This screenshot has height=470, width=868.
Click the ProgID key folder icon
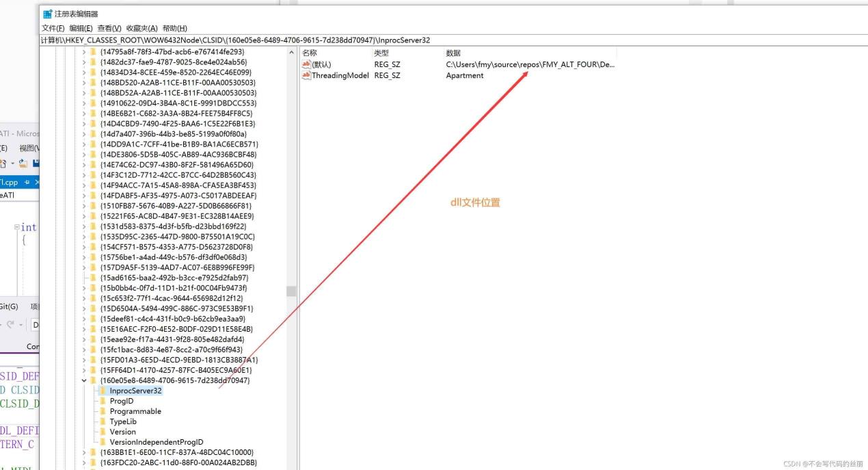(x=103, y=401)
